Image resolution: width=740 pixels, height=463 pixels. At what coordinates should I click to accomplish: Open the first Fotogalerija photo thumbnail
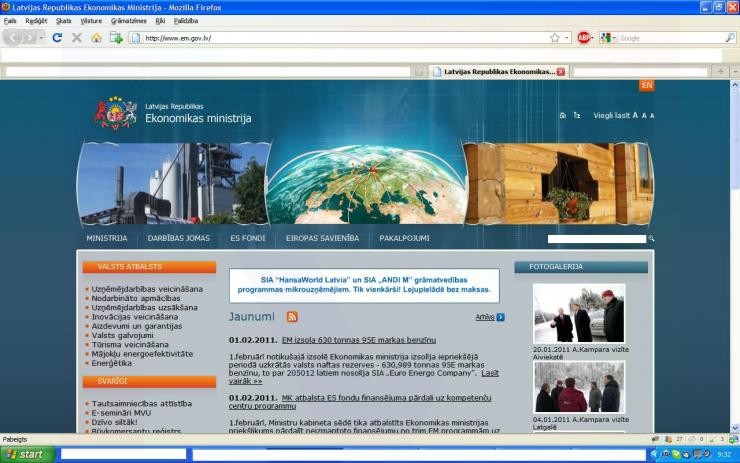click(578, 313)
